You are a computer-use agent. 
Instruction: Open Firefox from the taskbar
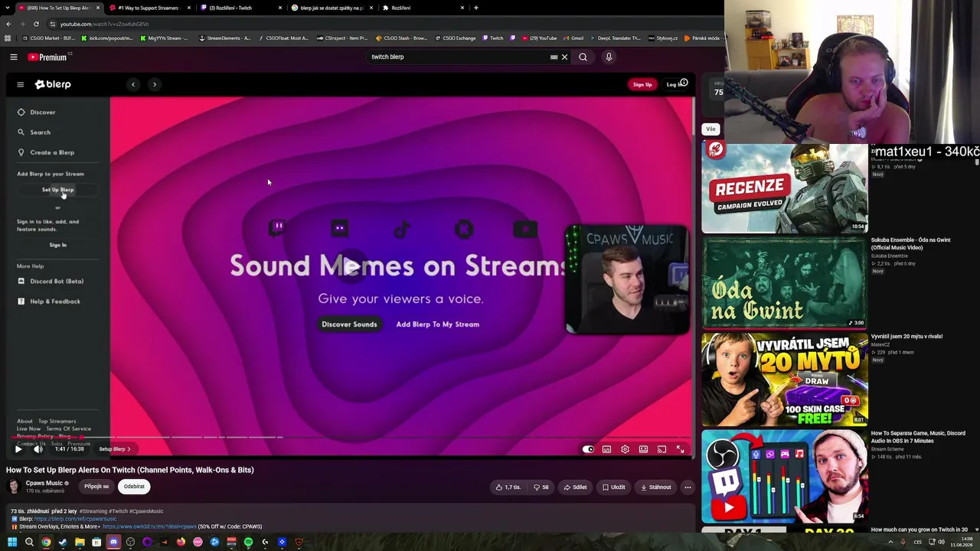tap(181, 543)
